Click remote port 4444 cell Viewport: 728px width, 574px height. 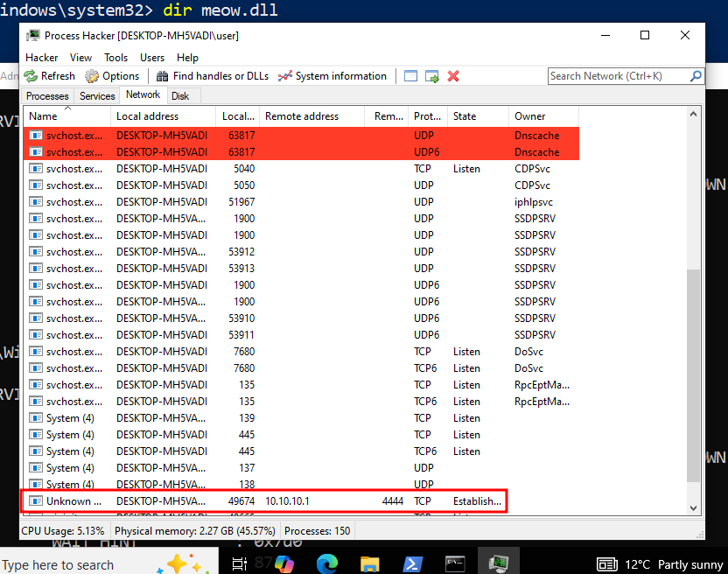tap(393, 501)
